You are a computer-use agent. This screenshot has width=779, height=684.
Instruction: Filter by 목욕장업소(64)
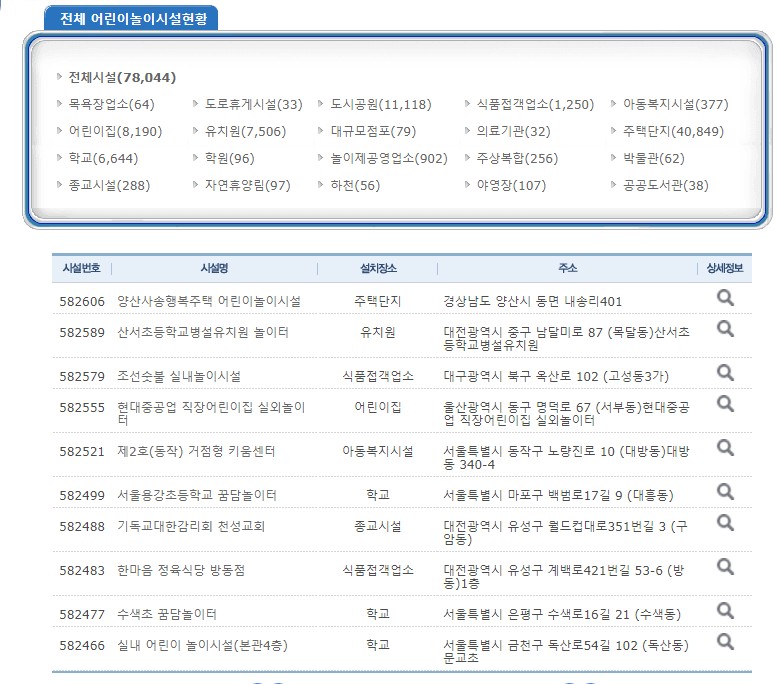click(x=111, y=104)
